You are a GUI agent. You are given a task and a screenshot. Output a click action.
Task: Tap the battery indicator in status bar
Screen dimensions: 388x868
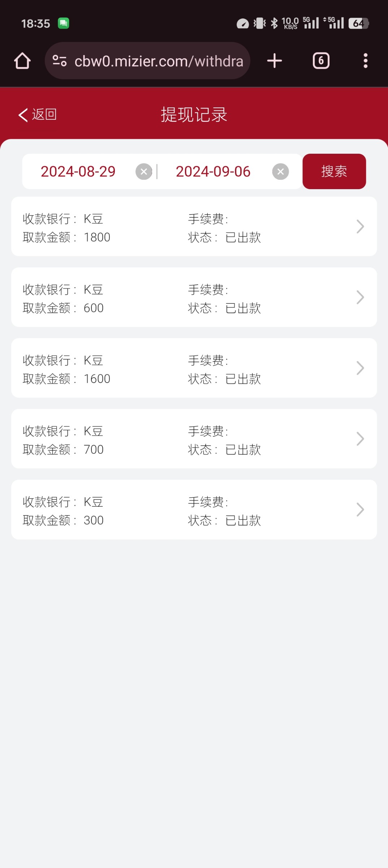[x=358, y=24]
